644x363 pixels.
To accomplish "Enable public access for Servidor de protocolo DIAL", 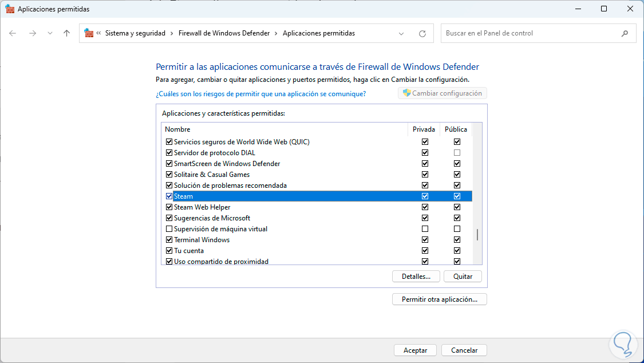I will point(457,153).
